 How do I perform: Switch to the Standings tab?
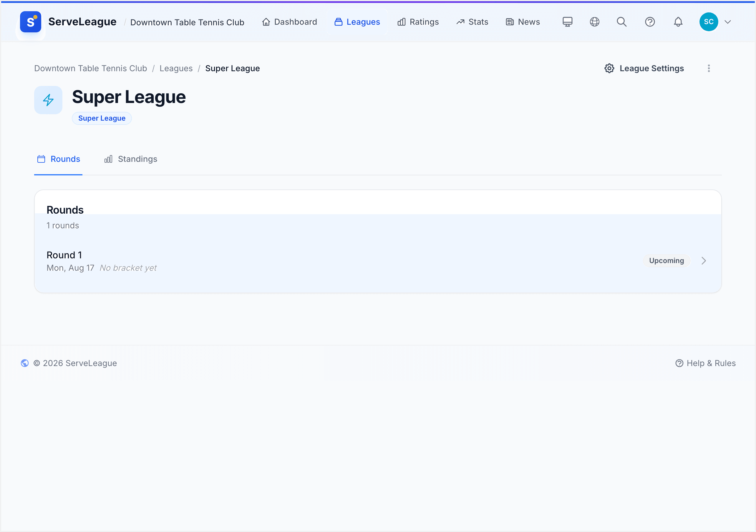click(131, 159)
